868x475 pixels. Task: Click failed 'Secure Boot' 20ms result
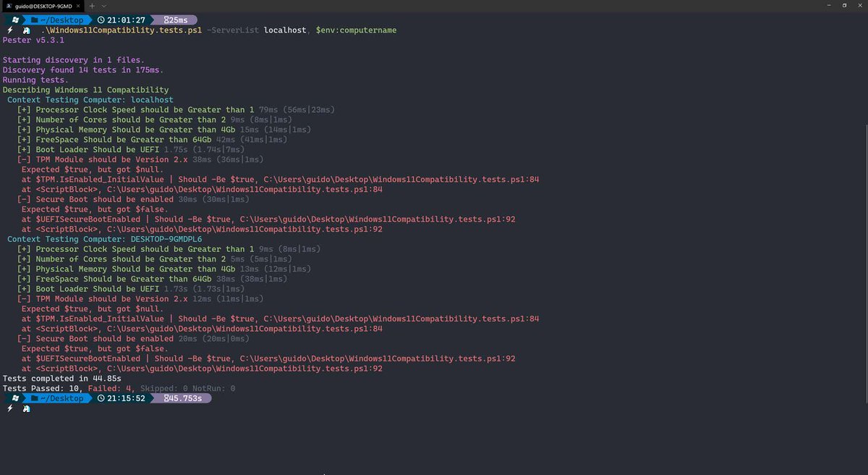(x=133, y=339)
